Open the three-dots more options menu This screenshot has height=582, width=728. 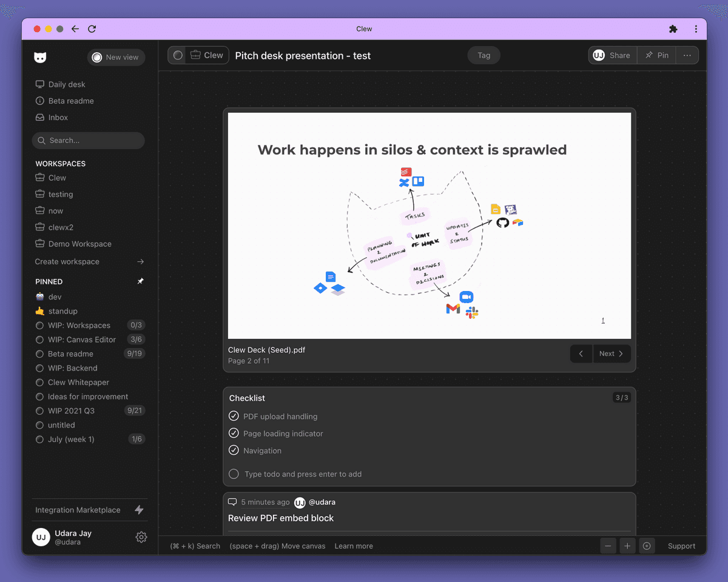pos(687,55)
